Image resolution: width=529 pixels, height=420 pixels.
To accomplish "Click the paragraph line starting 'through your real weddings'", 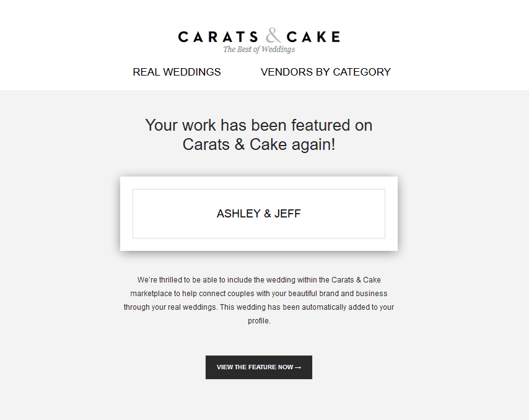I will pyautogui.click(x=259, y=307).
